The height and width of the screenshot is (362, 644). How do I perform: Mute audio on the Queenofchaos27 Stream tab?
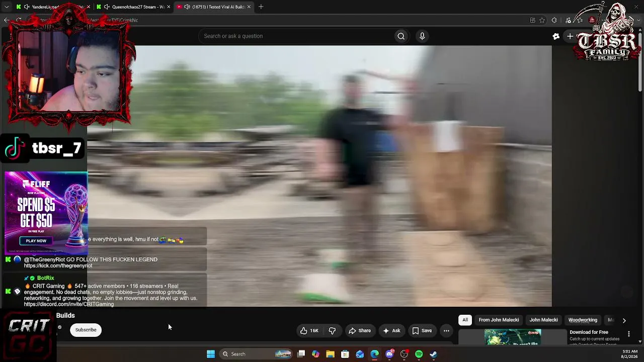pos(106,7)
